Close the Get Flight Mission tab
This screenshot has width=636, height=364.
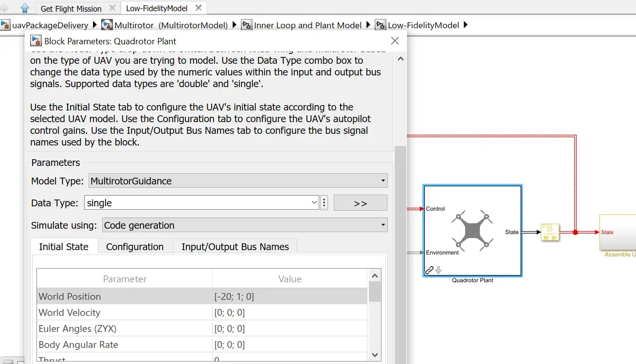pyautogui.click(x=112, y=8)
